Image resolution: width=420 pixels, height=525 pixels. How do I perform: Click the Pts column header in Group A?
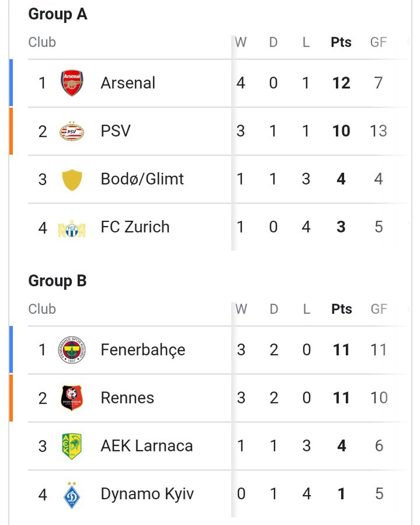tap(341, 42)
